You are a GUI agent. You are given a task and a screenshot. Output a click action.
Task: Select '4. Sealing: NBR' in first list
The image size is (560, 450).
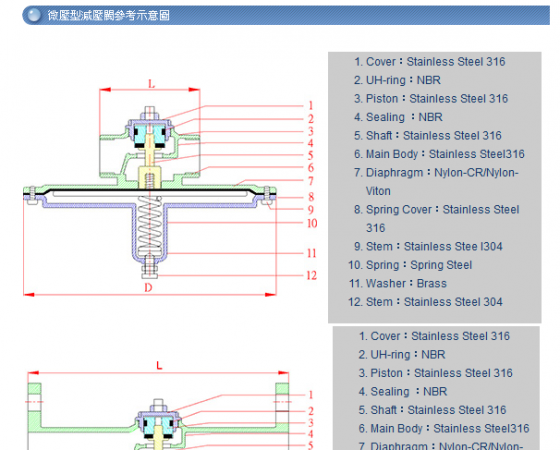tap(398, 117)
